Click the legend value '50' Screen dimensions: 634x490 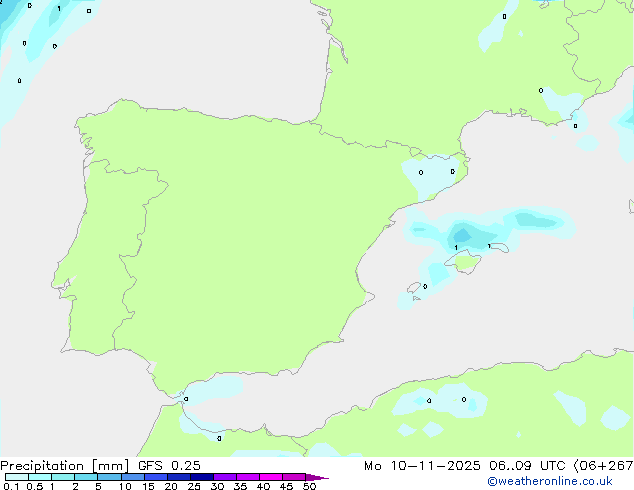pyautogui.click(x=309, y=486)
